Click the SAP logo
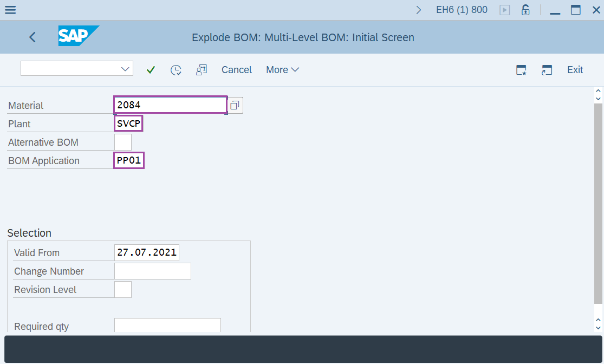This screenshot has width=604, height=364. click(x=77, y=36)
